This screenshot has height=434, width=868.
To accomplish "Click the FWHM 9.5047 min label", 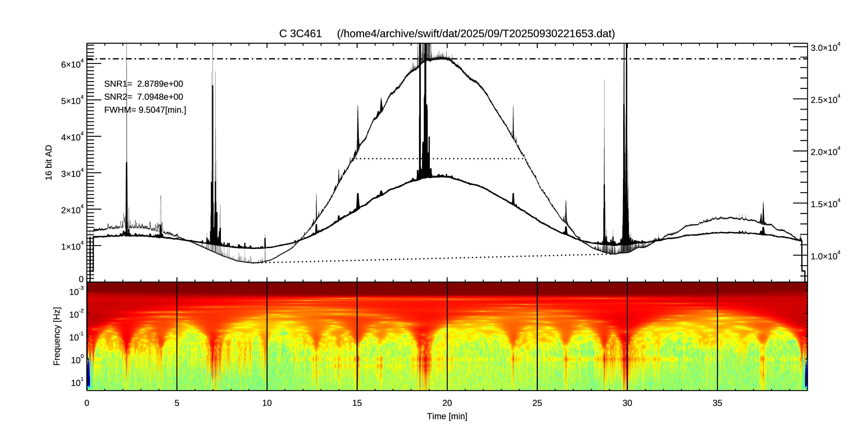I will (x=145, y=110).
